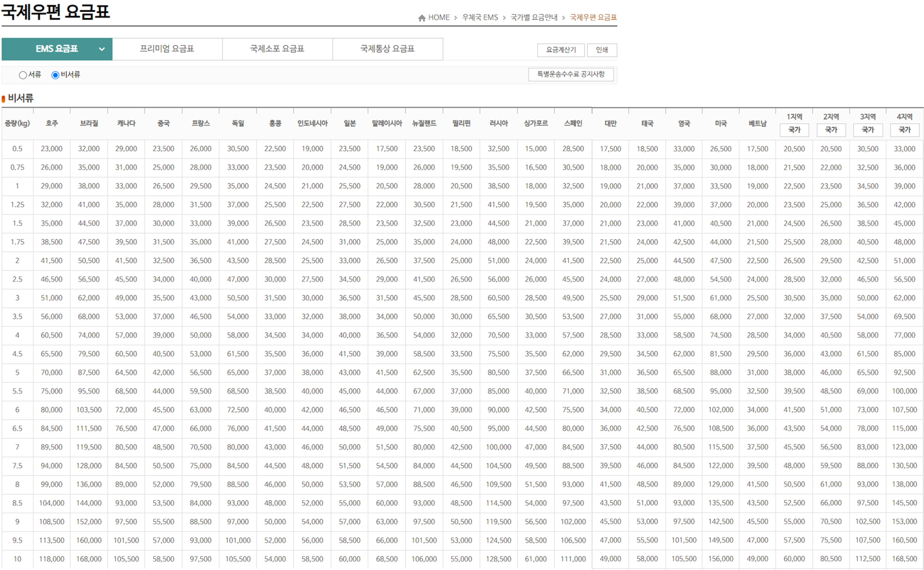Image resolution: width=924 pixels, height=570 pixels.
Task: Show 2지역 국가 country list
Action: pos(831,130)
